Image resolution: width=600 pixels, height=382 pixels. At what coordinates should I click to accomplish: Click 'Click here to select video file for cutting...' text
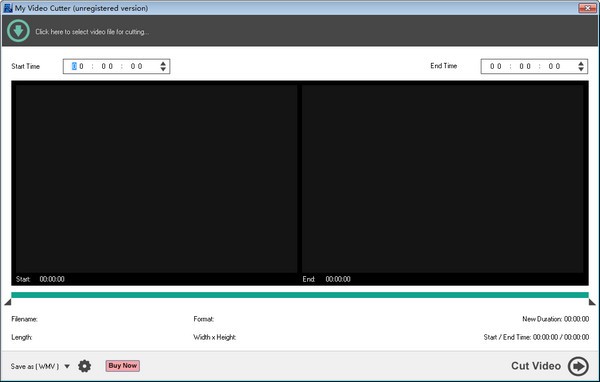tap(92, 32)
